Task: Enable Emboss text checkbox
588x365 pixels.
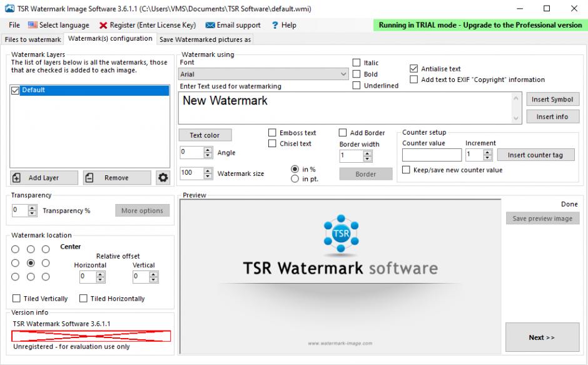Action: (x=272, y=133)
